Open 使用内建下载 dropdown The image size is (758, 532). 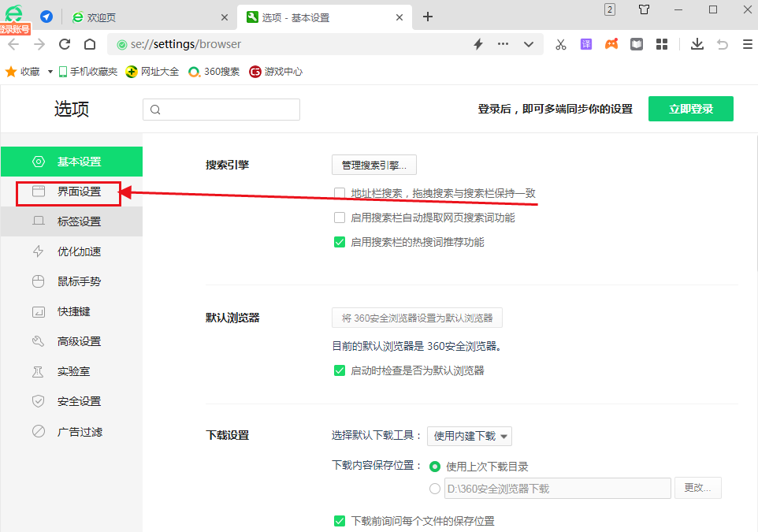pos(470,436)
